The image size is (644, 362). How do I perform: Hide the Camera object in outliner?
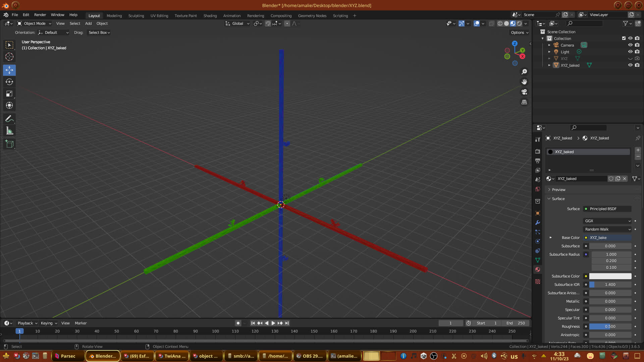[x=630, y=45]
